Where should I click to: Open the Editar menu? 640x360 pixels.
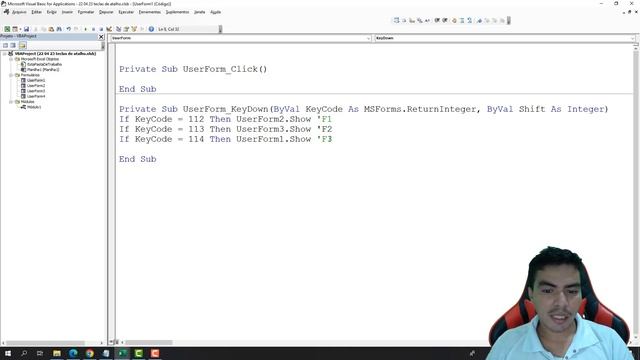click(36, 12)
